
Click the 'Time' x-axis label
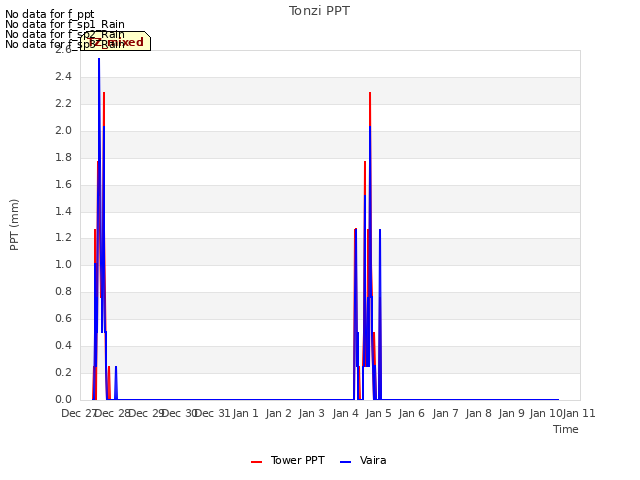[566, 429]
